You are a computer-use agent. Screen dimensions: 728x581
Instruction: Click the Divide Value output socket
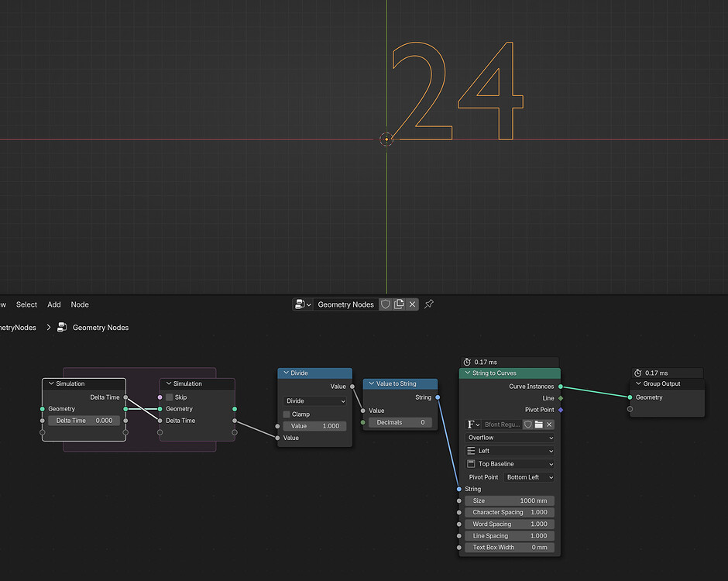[352, 387]
